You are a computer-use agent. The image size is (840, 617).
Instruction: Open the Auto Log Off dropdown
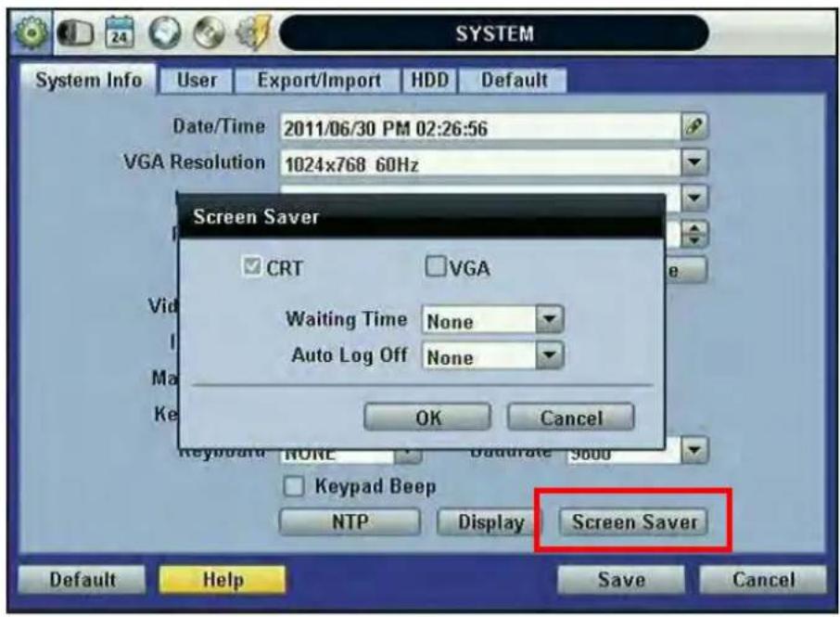point(550,355)
